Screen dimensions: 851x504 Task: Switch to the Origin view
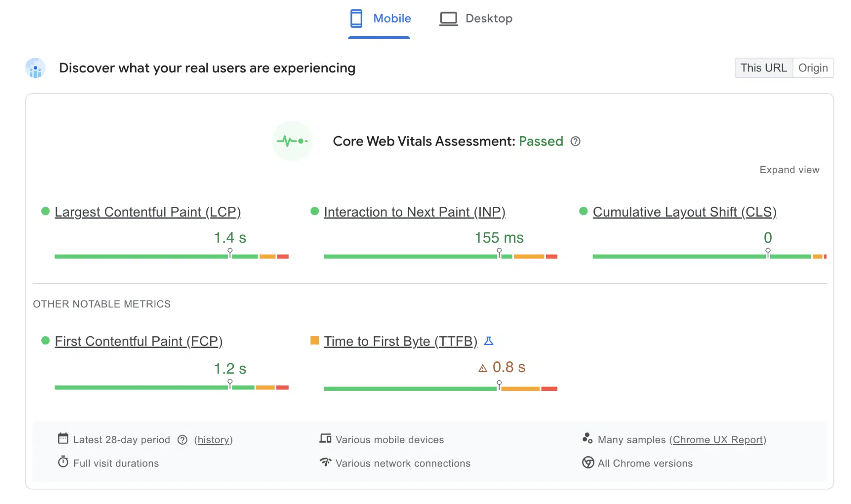[813, 67]
